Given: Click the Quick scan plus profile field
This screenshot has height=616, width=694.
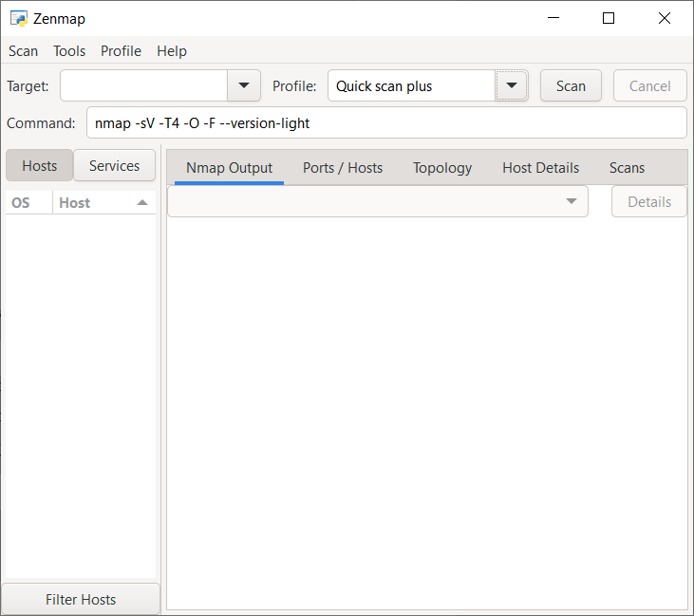Looking at the screenshot, I should pyautogui.click(x=412, y=85).
